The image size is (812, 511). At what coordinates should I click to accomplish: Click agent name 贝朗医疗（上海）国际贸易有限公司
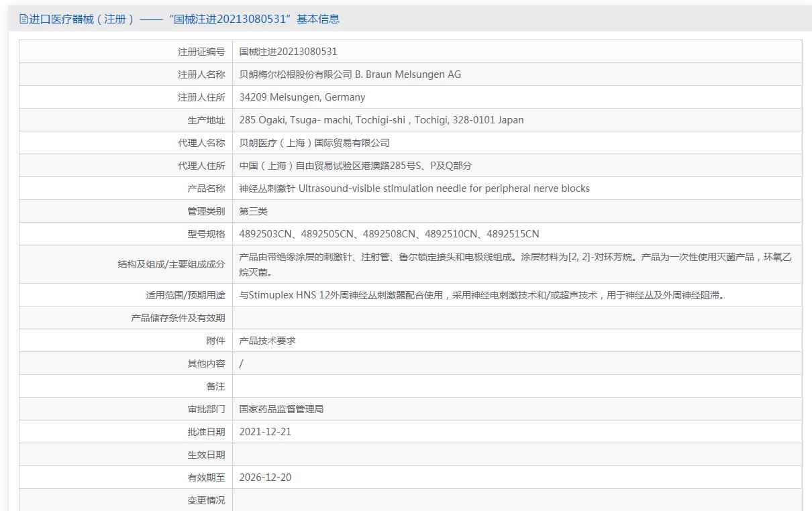(x=314, y=143)
